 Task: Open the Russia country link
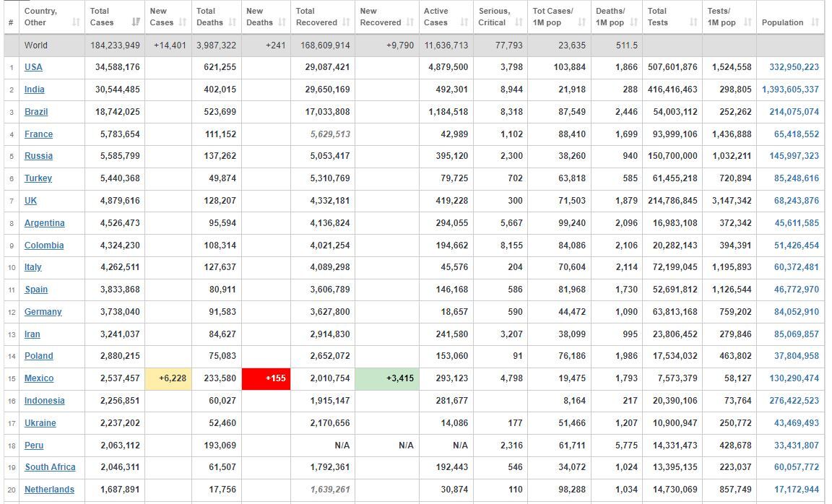click(x=38, y=156)
